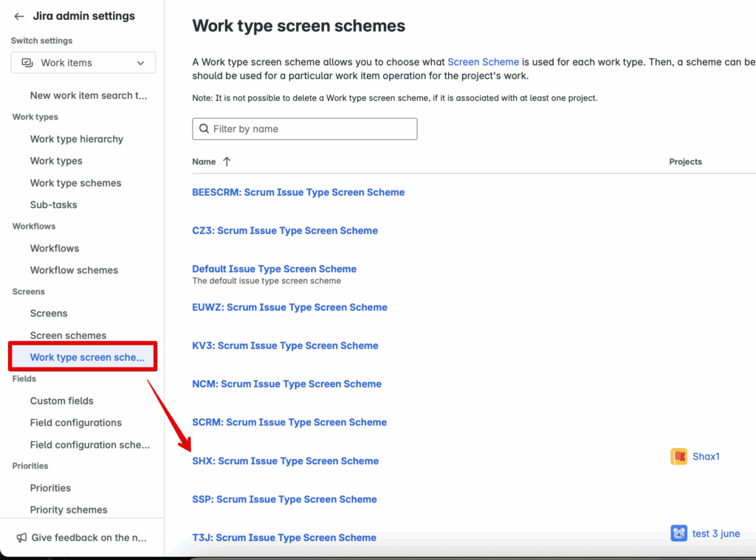Click the Name column sort arrow
756x560 pixels.
coord(227,162)
